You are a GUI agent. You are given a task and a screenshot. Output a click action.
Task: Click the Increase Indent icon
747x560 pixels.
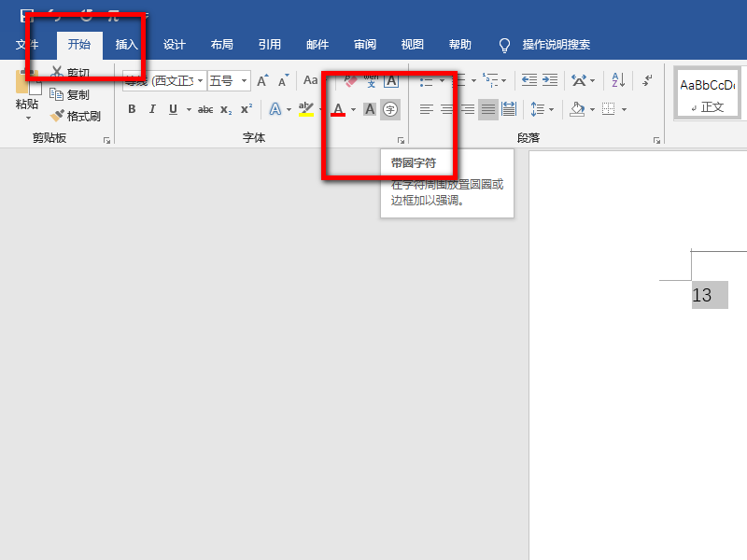click(550, 80)
